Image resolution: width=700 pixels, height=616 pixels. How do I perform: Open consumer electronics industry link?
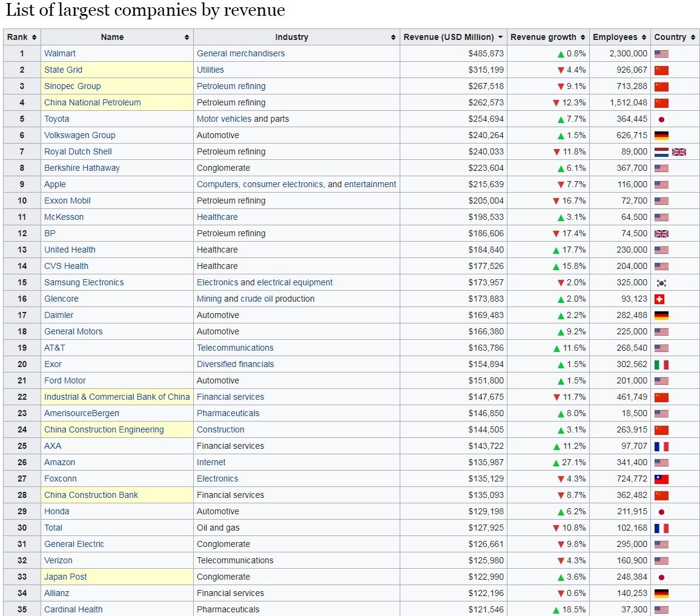pyautogui.click(x=283, y=184)
